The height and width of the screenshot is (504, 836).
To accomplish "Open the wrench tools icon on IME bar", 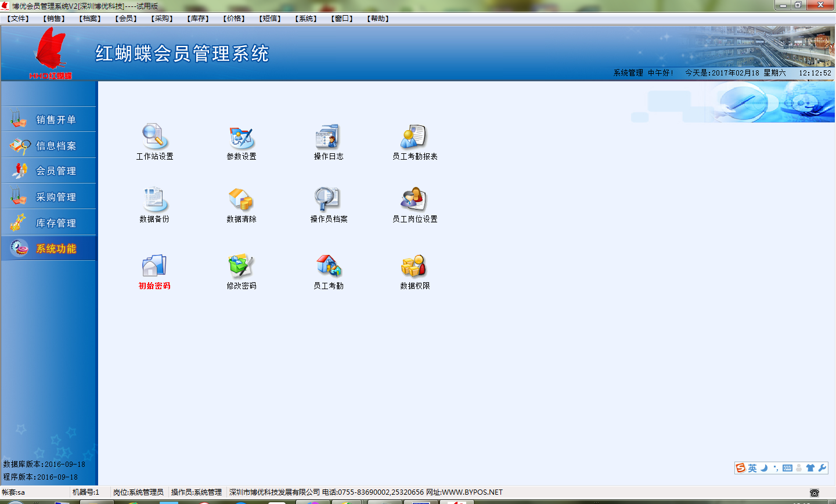I will point(822,468).
